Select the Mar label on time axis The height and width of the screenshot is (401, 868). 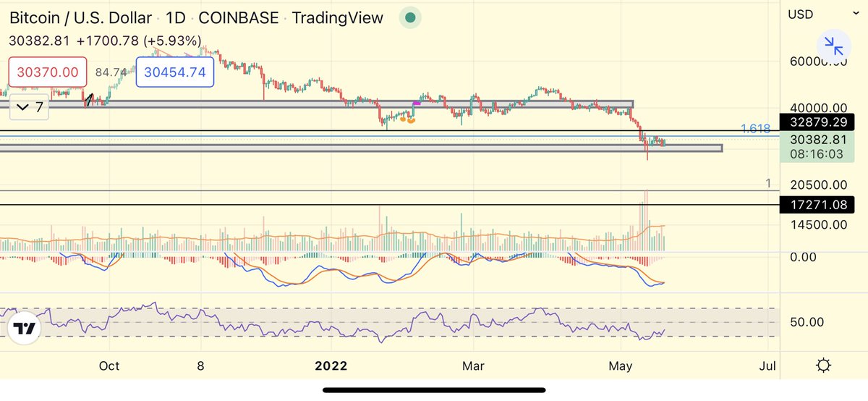[x=474, y=366]
